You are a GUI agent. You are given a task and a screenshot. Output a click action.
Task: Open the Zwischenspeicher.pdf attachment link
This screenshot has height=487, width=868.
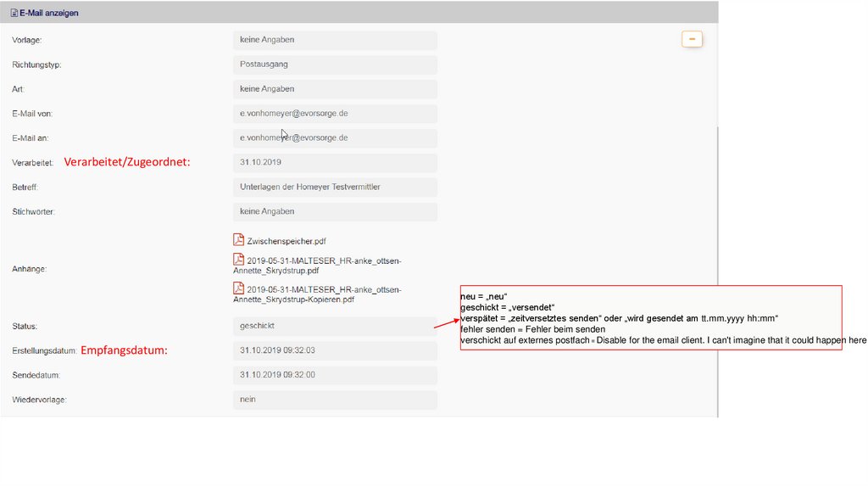[287, 242]
